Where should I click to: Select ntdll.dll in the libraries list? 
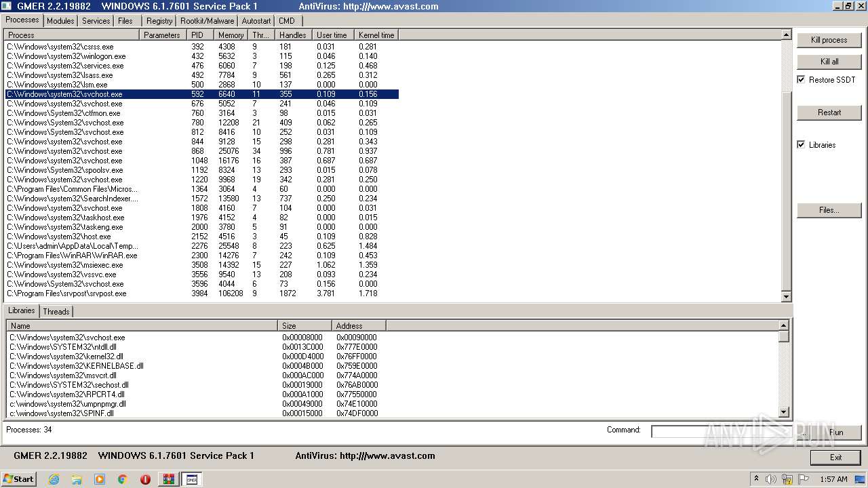[x=197, y=347]
